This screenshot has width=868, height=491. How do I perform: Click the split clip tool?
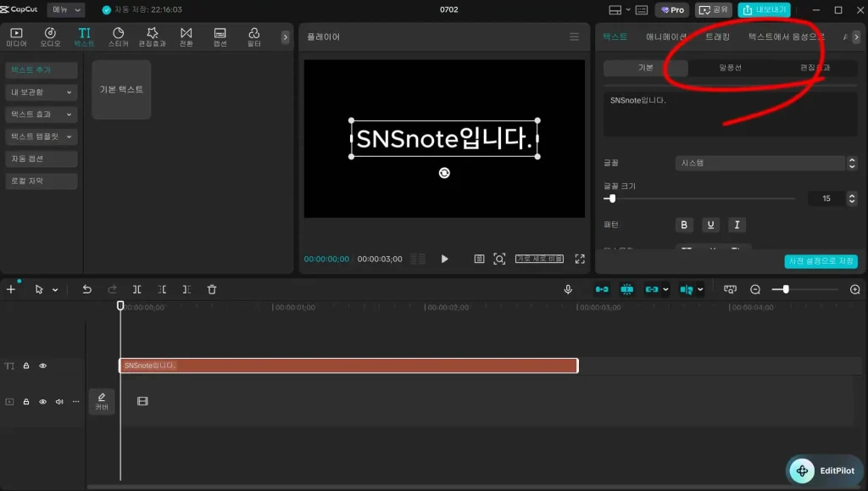(136, 289)
